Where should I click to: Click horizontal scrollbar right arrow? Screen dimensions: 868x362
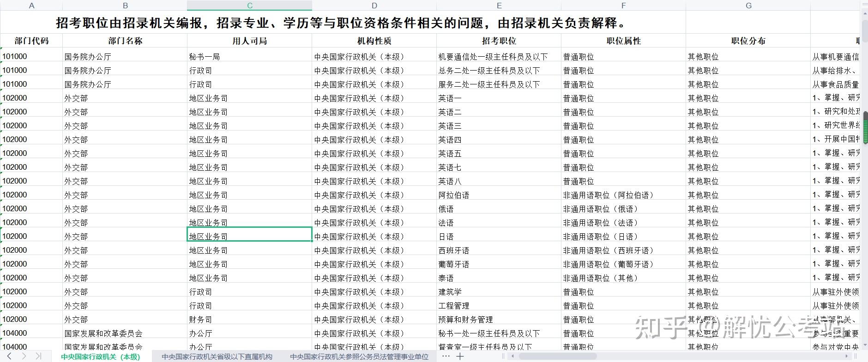click(x=847, y=356)
